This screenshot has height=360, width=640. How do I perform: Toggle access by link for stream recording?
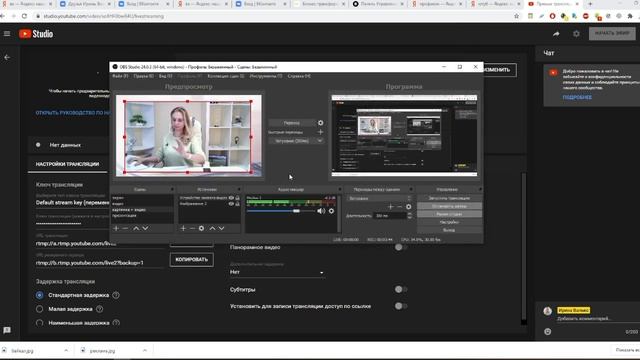[x=400, y=306]
